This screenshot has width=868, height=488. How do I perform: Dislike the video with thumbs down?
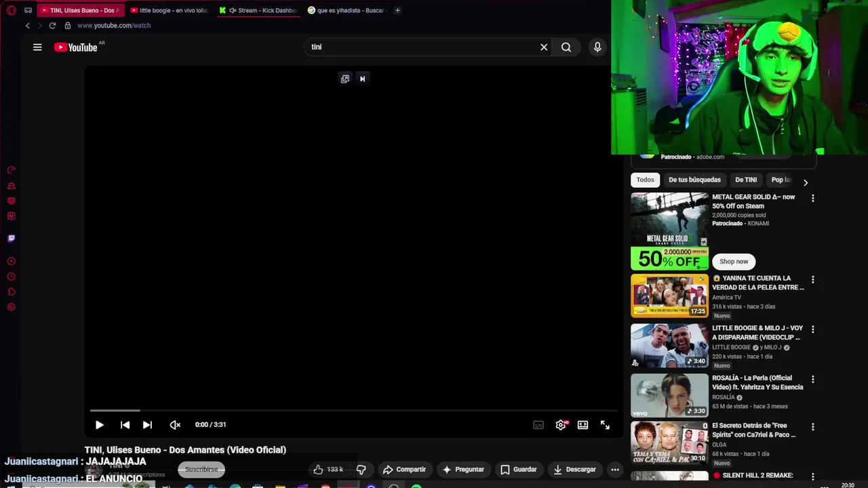[361, 469]
